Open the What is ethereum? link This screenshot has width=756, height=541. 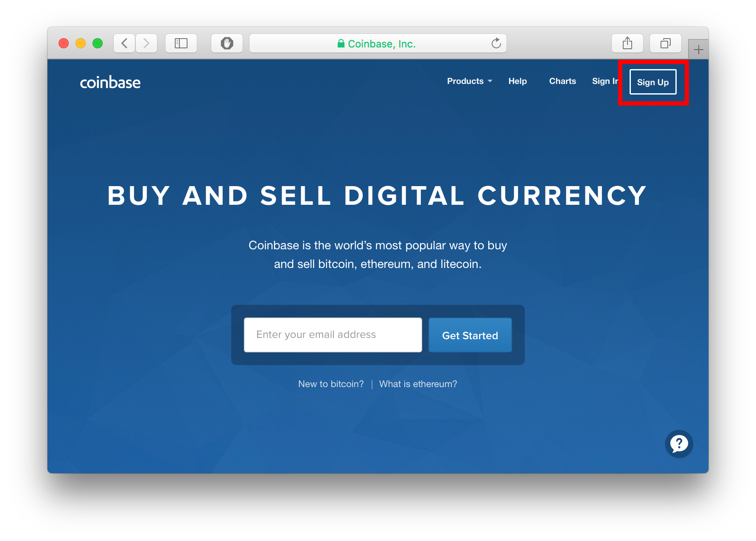tap(418, 384)
